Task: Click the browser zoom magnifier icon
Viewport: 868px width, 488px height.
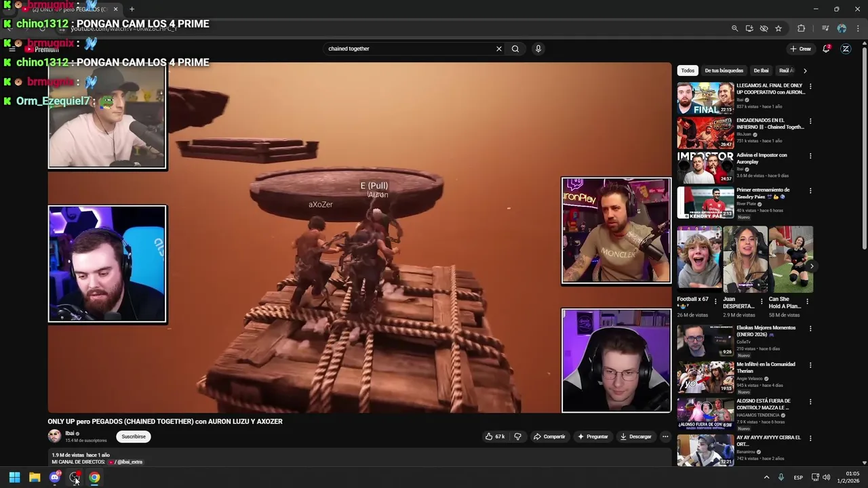Action: pyautogui.click(x=734, y=28)
